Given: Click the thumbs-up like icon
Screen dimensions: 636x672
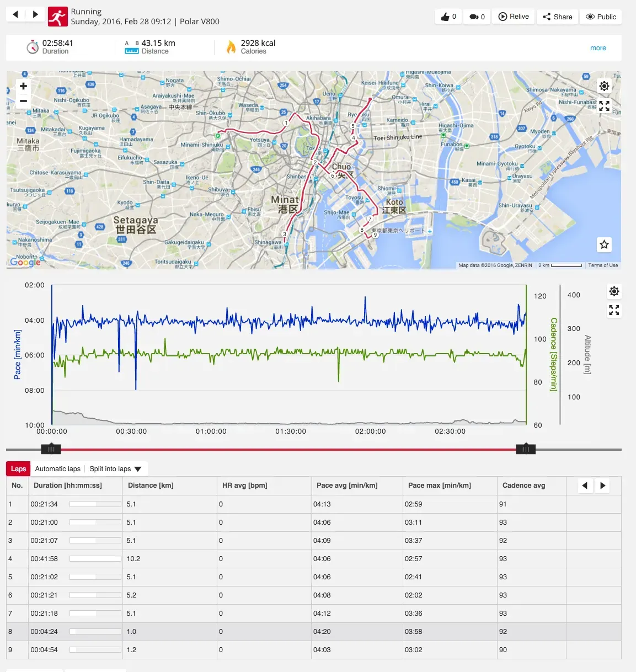Looking at the screenshot, I should click(445, 17).
